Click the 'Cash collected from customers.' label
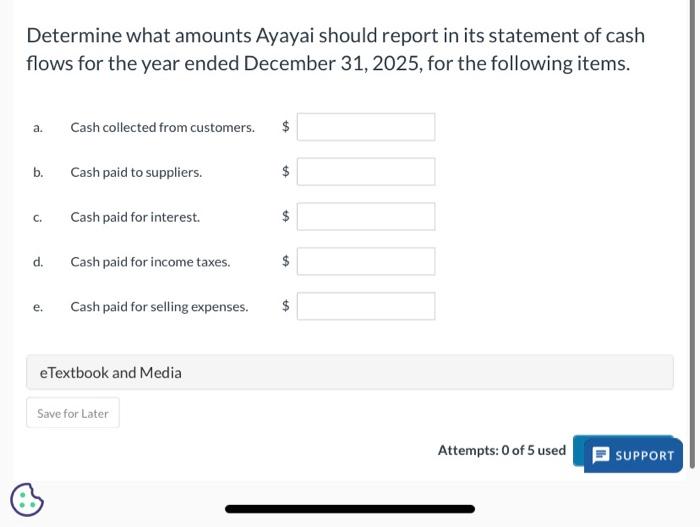Viewport: 700px width, 527px height. coord(162,127)
